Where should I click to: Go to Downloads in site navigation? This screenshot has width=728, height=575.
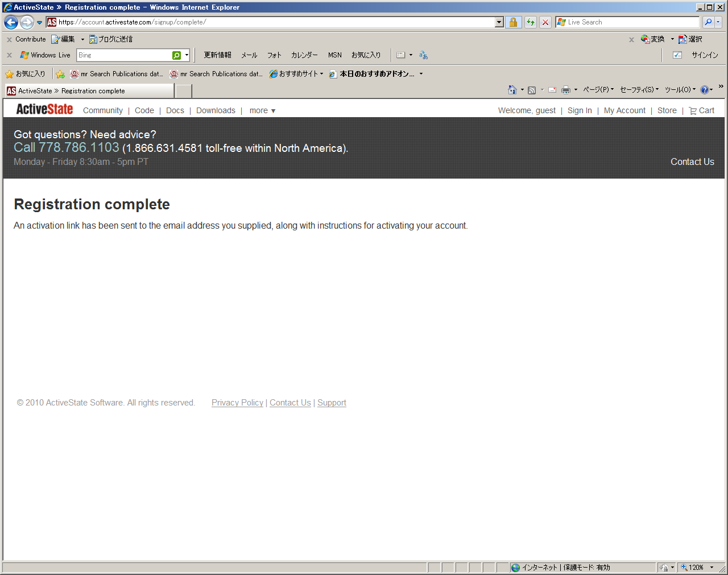click(x=216, y=110)
